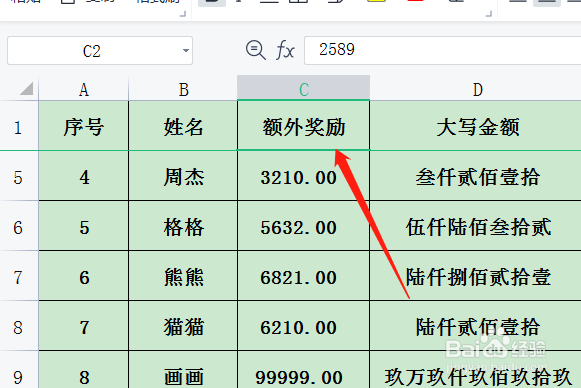Click the cell with value 6210.00
This screenshot has width=581, height=388.
tap(303, 326)
